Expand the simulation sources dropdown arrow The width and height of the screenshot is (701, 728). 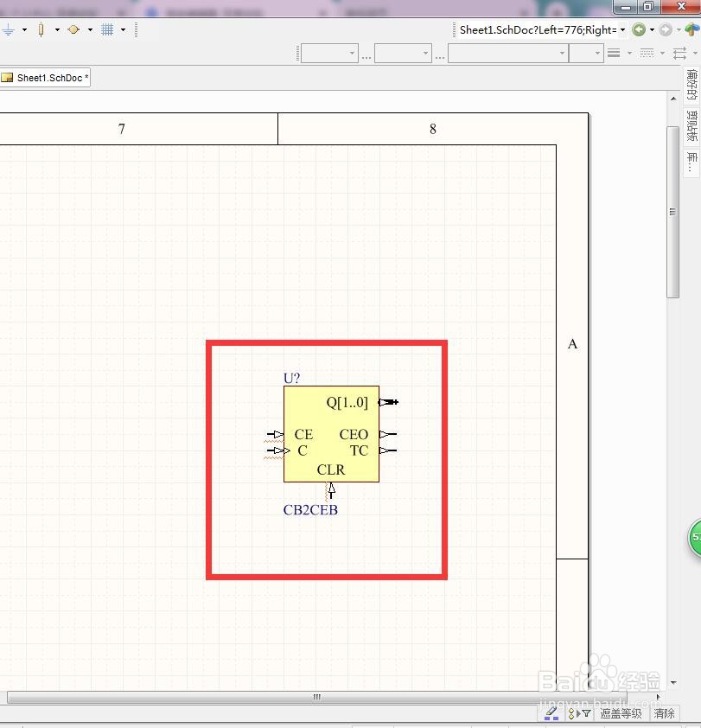click(x=91, y=30)
